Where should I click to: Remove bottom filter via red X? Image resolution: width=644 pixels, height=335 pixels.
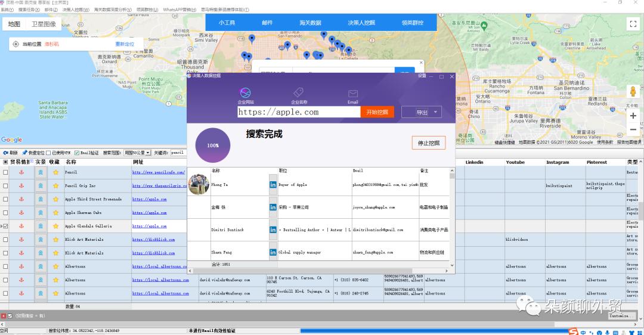coord(4,316)
